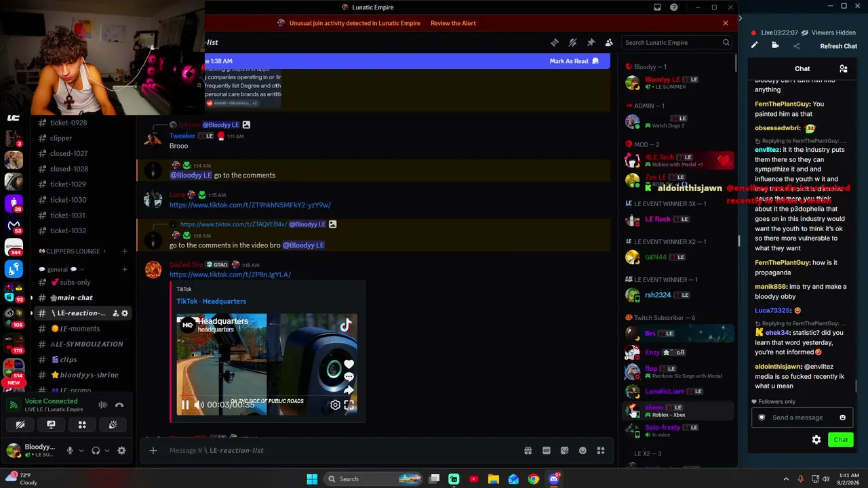The width and height of the screenshot is (868, 488).
Task: Click camera clip icon in stream panel
Action: tap(775, 45)
